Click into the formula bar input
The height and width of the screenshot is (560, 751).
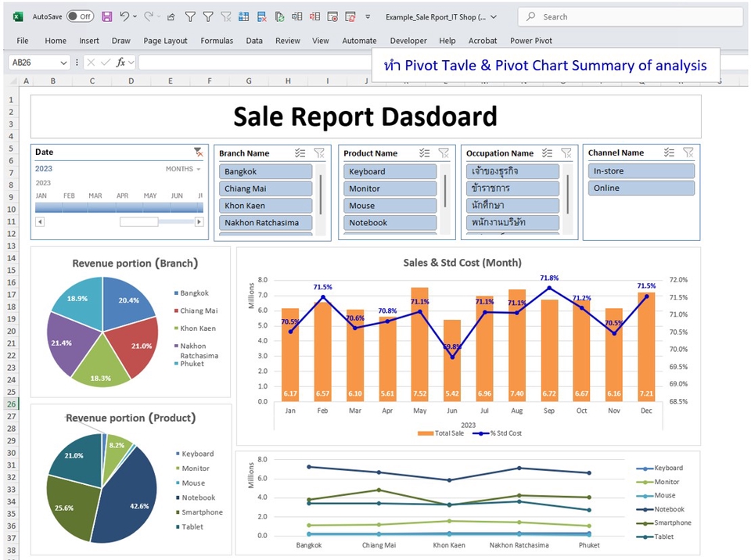tap(255, 63)
